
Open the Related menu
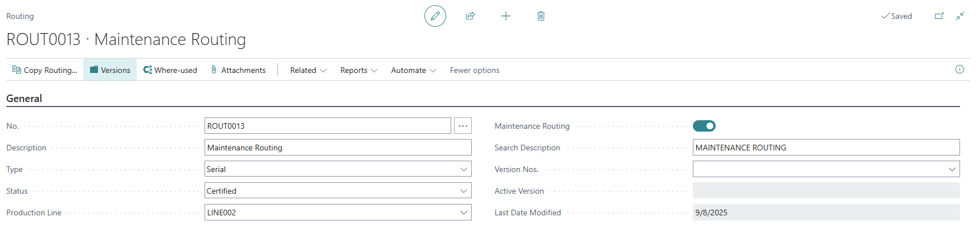click(308, 70)
